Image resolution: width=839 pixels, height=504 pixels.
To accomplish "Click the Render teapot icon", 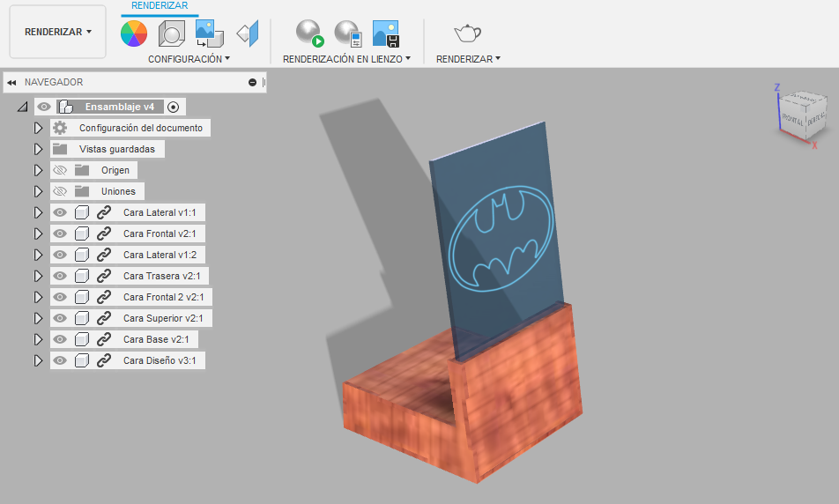I will pos(468,33).
